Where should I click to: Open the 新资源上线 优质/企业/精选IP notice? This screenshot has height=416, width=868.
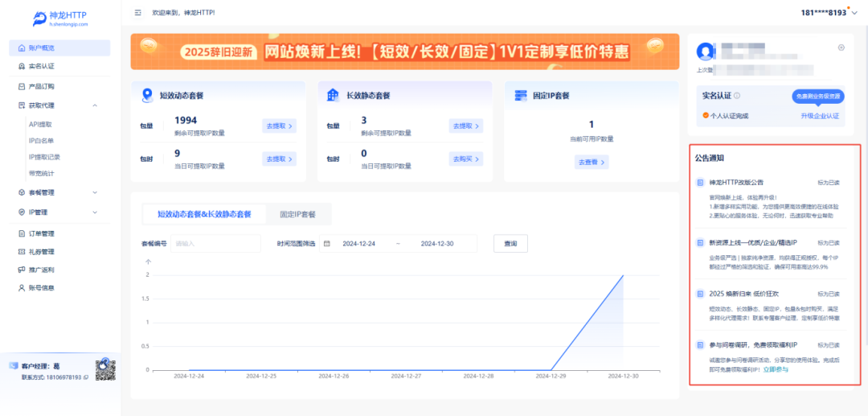click(753, 243)
